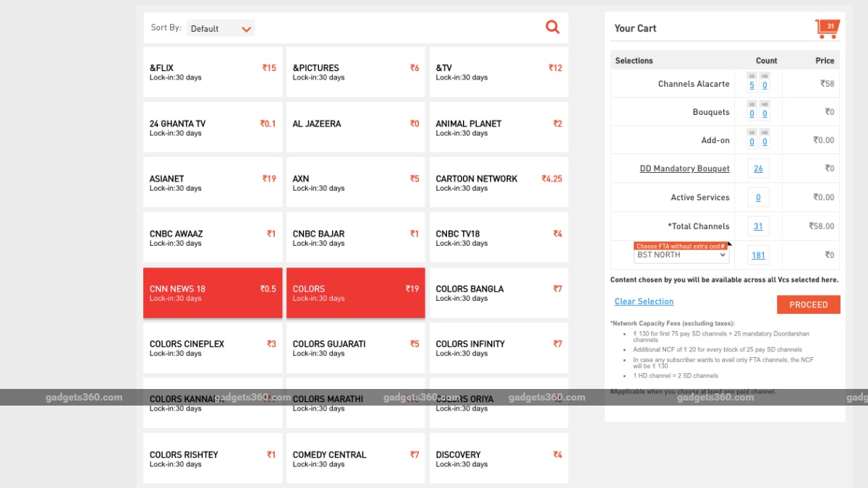Viewport: 868px width, 488px height.
Task: Choose the 24 GHANTA TV channel
Action: tap(213, 127)
